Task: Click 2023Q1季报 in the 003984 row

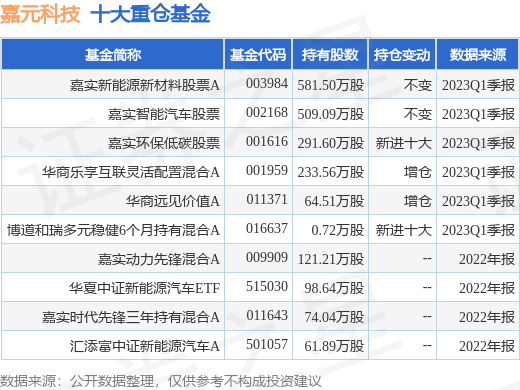Action: point(479,85)
